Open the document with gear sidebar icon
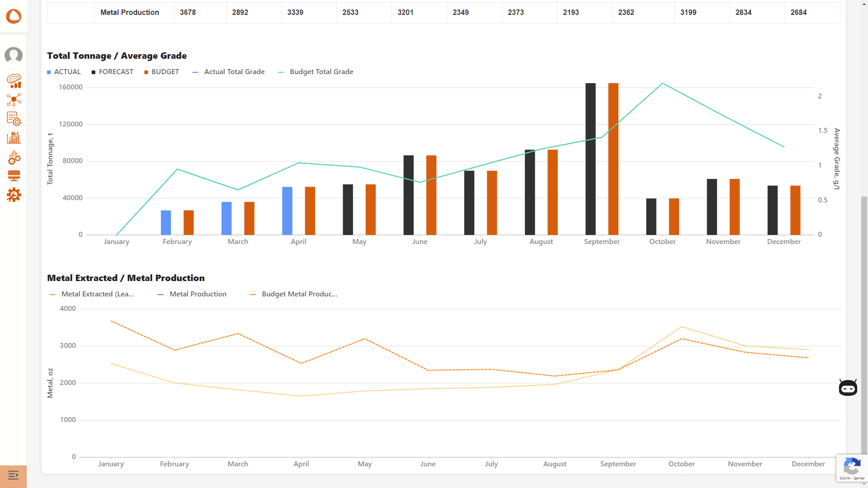The height and width of the screenshot is (488, 868). (x=14, y=119)
